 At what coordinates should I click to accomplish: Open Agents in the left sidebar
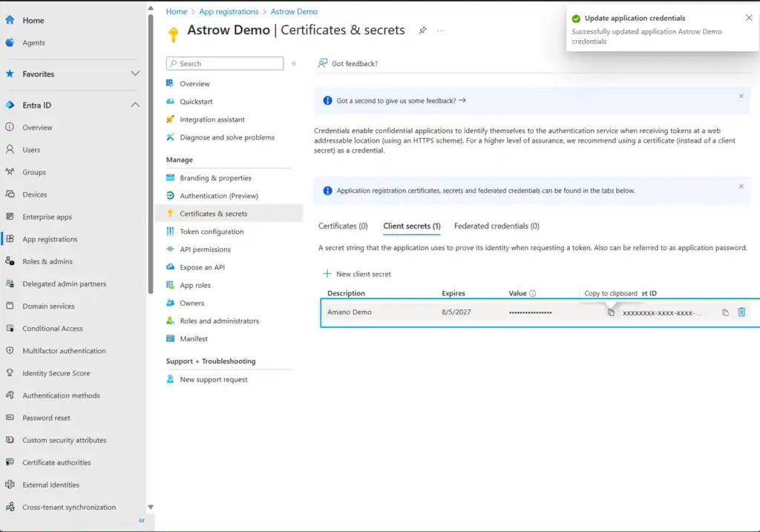tap(33, 42)
